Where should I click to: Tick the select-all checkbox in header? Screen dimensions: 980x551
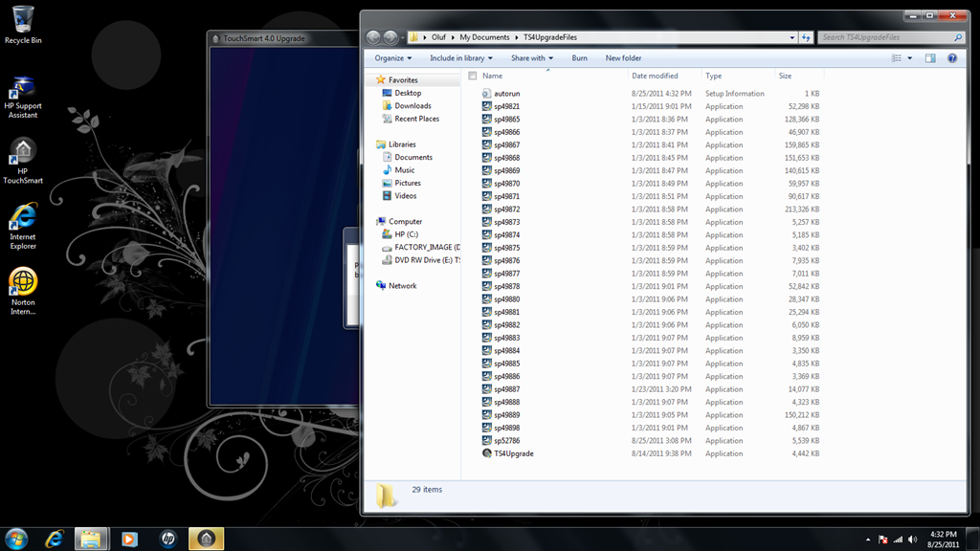(473, 76)
